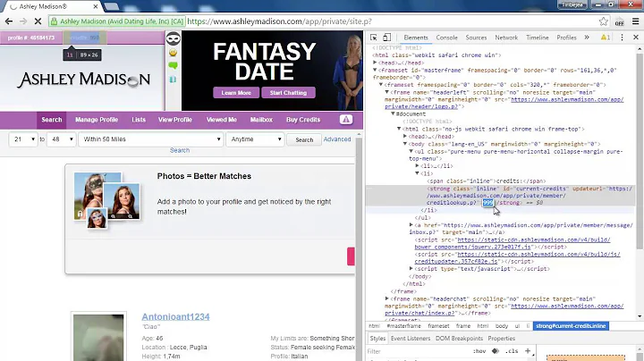Toggle device toolbar in DevTools
644x361 pixels.
pyautogui.click(x=386, y=38)
